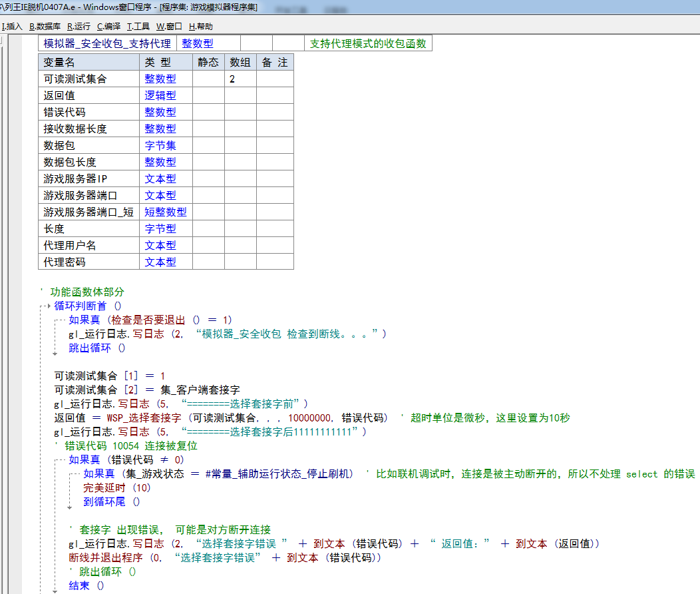Click the 字节集 type of 数据包

160,145
